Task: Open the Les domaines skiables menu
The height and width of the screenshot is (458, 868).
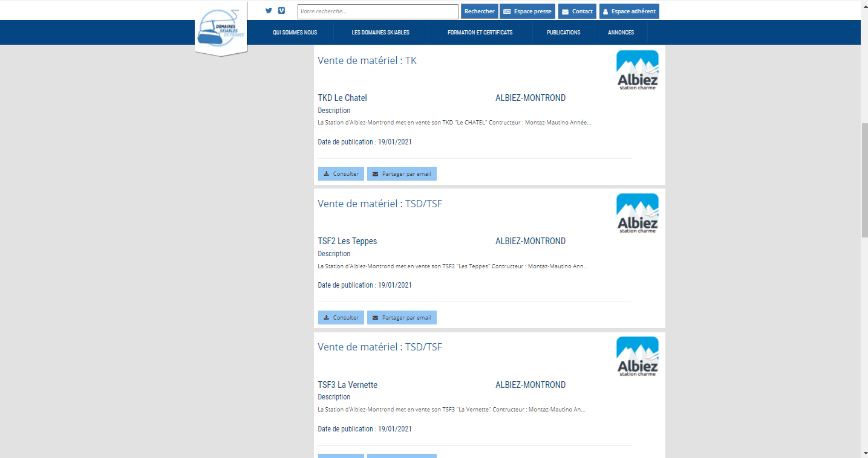Action: pyautogui.click(x=380, y=33)
